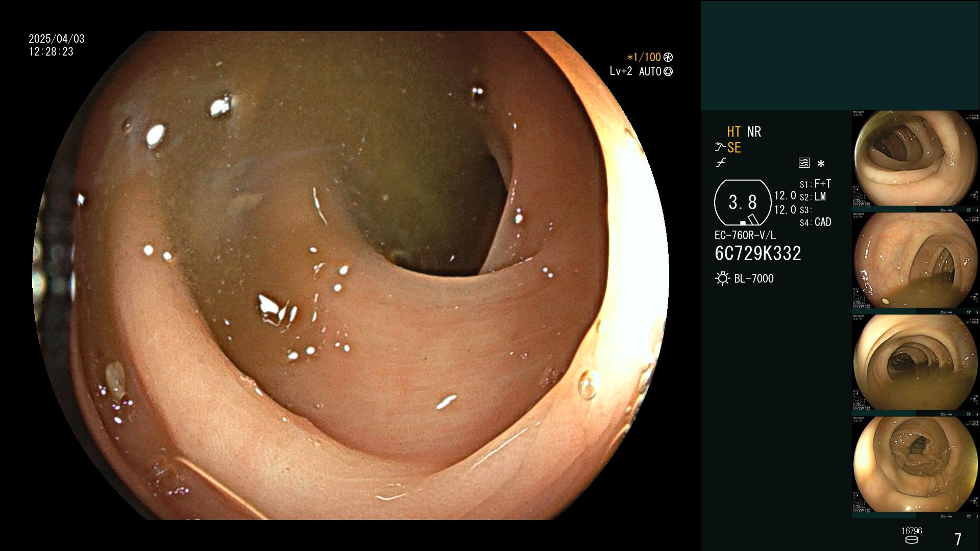Click the storage disk icon under 16796

[x=912, y=540]
